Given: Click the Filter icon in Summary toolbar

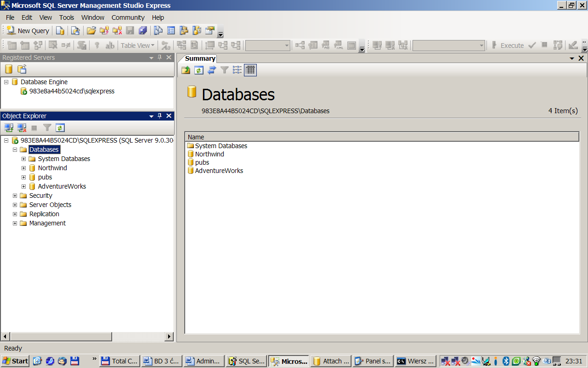Looking at the screenshot, I should coord(224,70).
